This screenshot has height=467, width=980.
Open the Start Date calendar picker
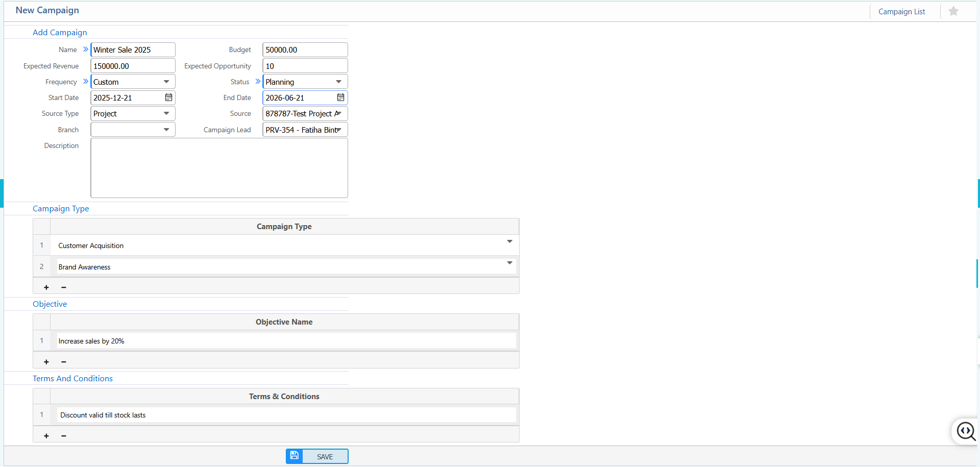point(168,97)
